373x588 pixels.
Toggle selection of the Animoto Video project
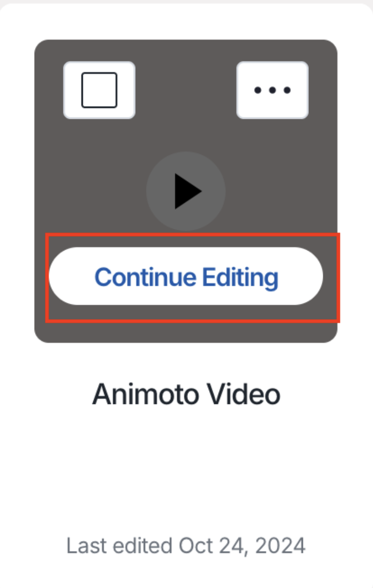pyautogui.click(x=99, y=90)
